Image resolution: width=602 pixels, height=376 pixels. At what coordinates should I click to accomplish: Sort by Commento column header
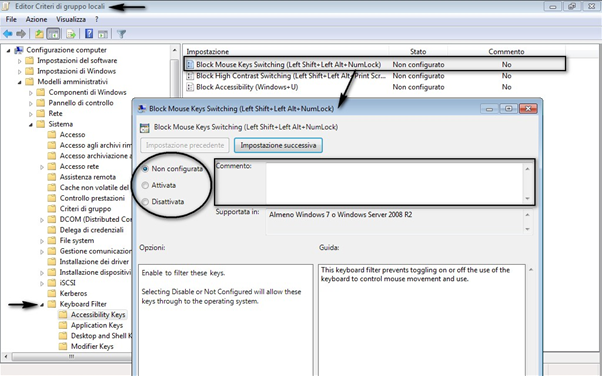(x=506, y=51)
